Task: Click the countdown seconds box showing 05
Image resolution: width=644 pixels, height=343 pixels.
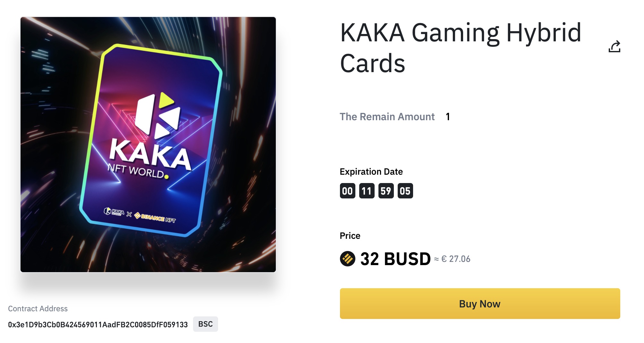Action: 405,191
